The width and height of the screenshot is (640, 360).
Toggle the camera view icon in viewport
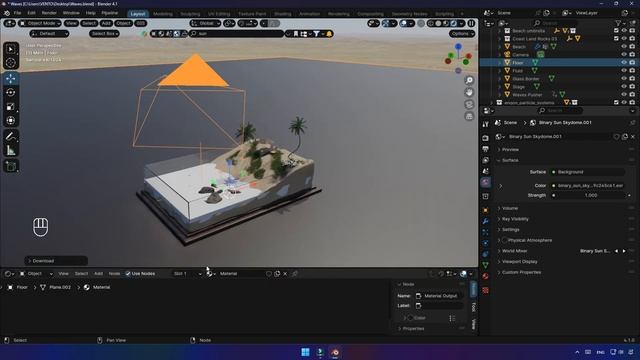coord(469,104)
